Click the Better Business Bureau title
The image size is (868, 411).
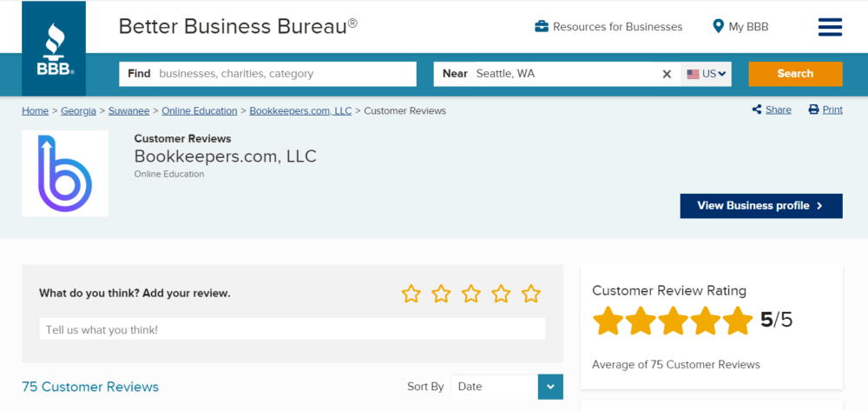coord(238,26)
